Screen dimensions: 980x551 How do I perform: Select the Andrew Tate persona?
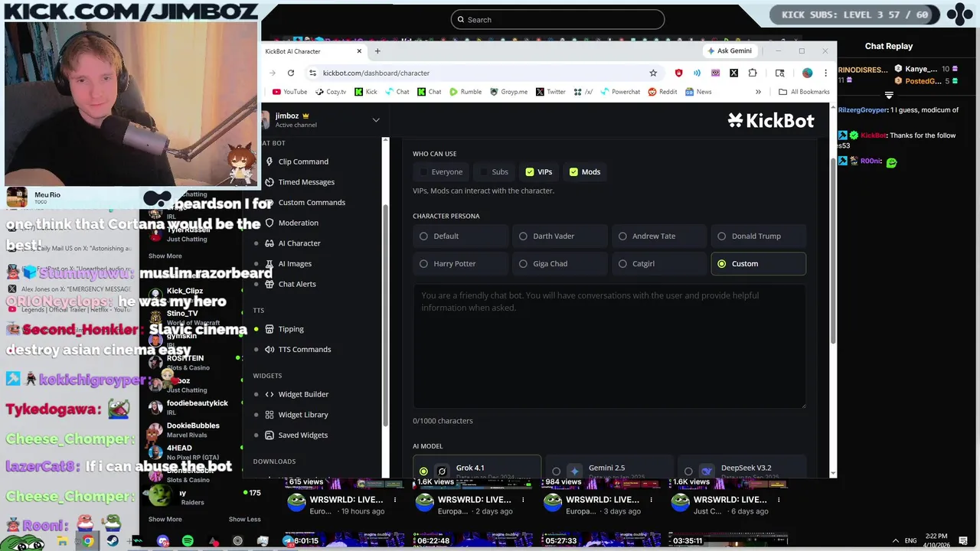pyautogui.click(x=659, y=236)
